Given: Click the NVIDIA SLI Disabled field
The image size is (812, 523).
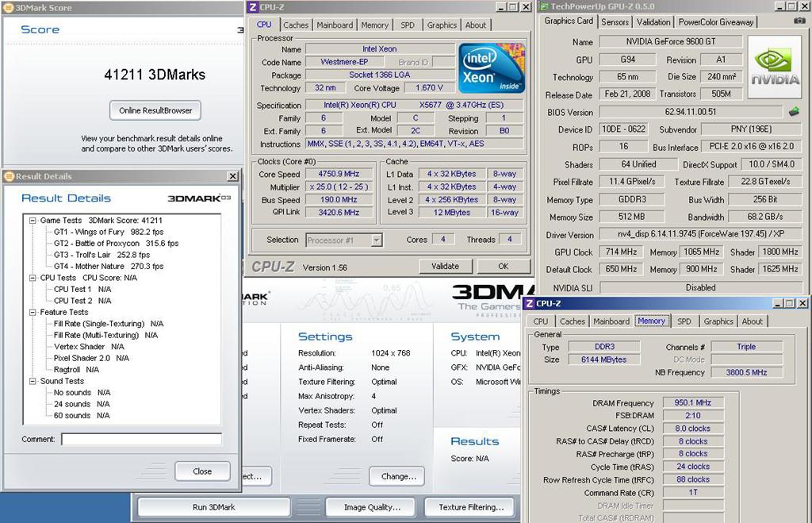Looking at the screenshot, I should pos(701,287).
